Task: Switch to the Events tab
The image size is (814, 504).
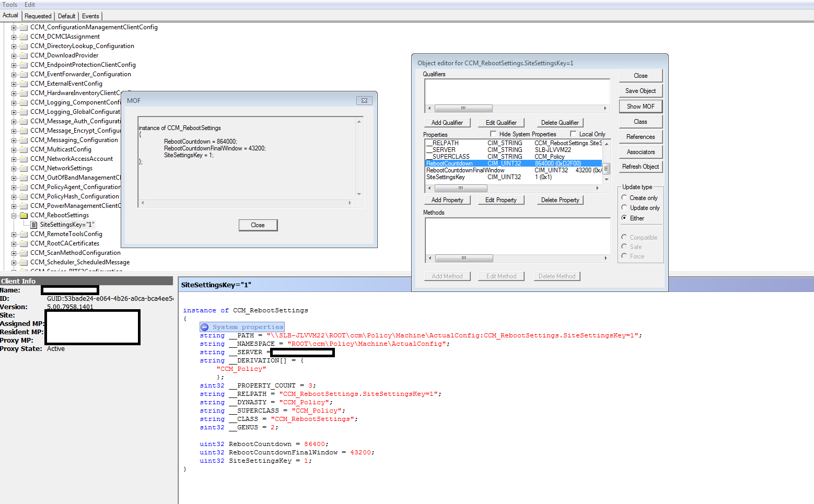Action: pos(90,16)
